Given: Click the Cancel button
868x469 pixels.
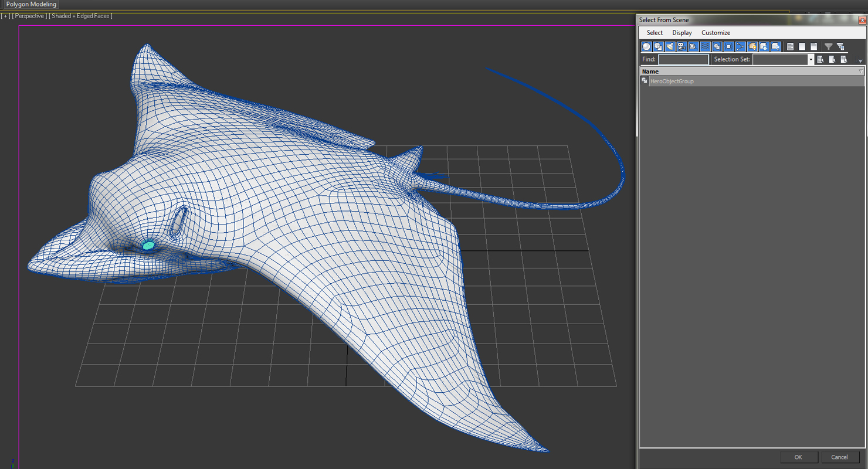Looking at the screenshot, I should 839,457.
